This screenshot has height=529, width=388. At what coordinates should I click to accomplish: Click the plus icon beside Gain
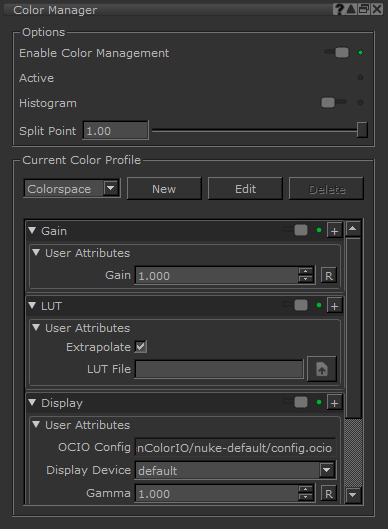334,231
